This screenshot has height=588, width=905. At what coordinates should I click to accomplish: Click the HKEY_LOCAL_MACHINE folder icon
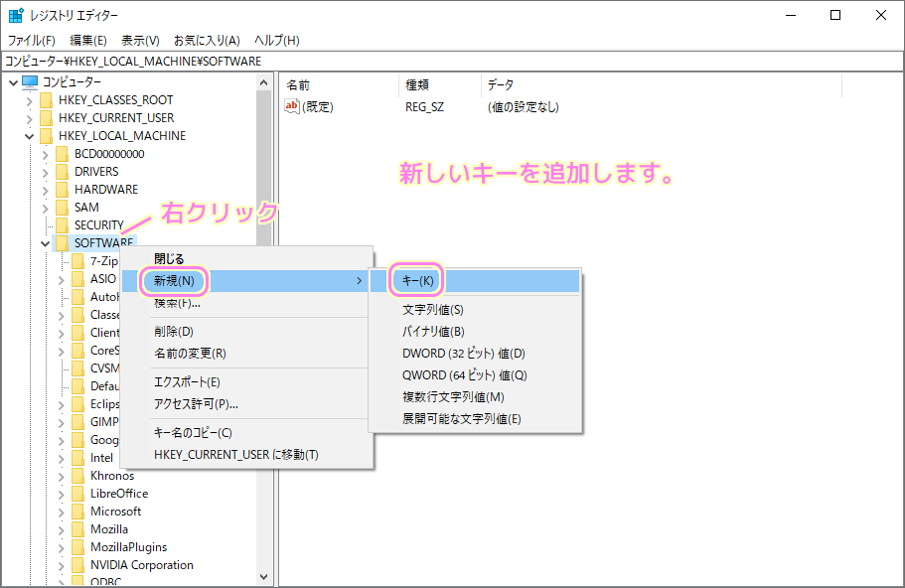coord(47,135)
